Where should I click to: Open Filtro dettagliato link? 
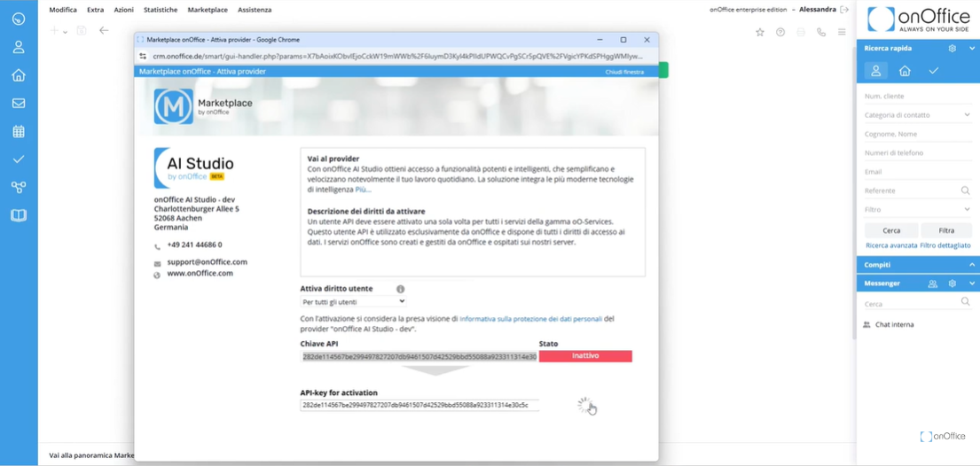click(945, 245)
